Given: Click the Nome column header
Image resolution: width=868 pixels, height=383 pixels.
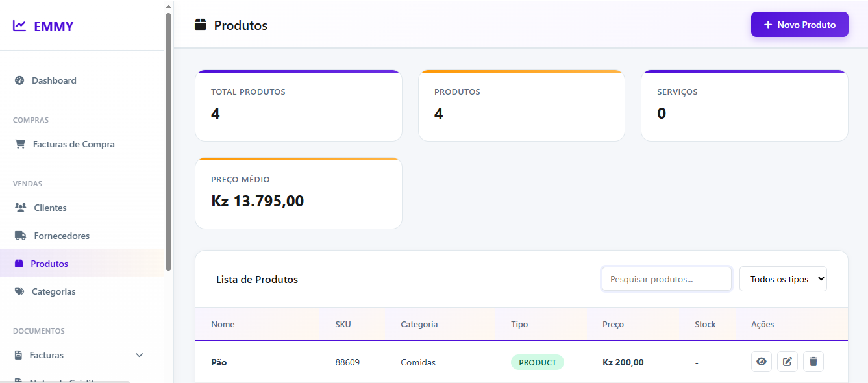Looking at the screenshot, I should pyautogui.click(x=223, y=324).
